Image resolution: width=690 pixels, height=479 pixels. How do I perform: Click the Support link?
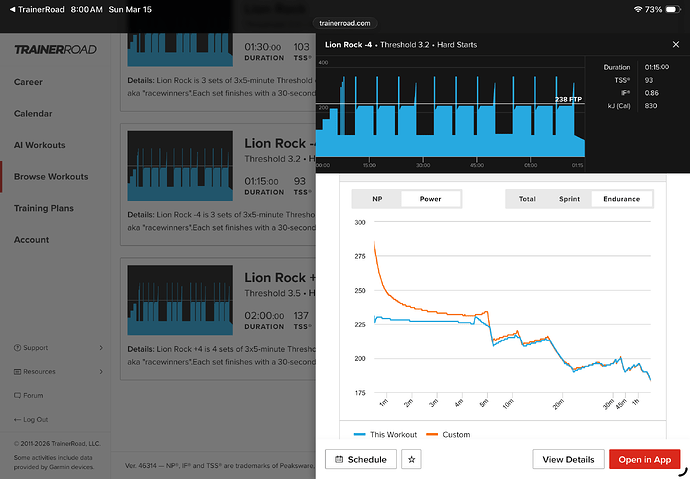tap(36, 347)
